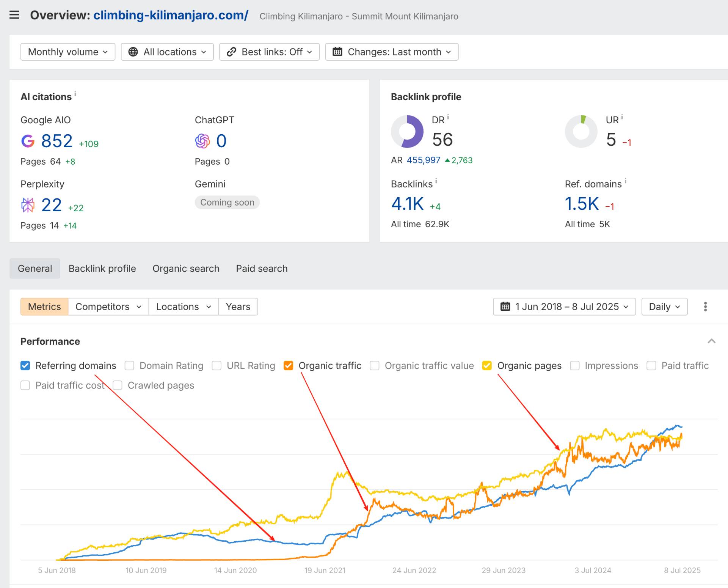Enable the Domain Rating checkbox

point(129,365)
